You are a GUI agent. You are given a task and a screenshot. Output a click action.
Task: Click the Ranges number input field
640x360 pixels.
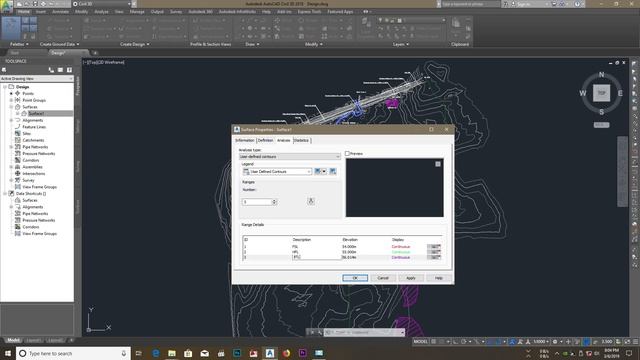coord(257,202)
